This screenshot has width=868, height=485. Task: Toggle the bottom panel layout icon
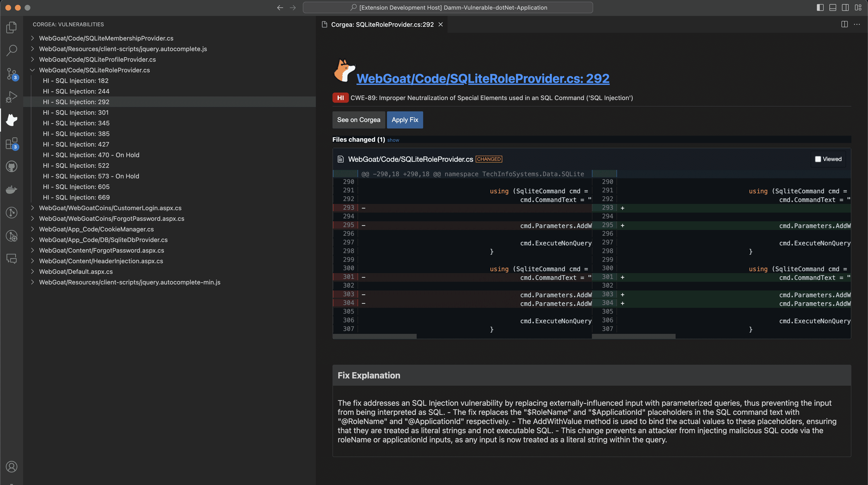pos(832,7)
